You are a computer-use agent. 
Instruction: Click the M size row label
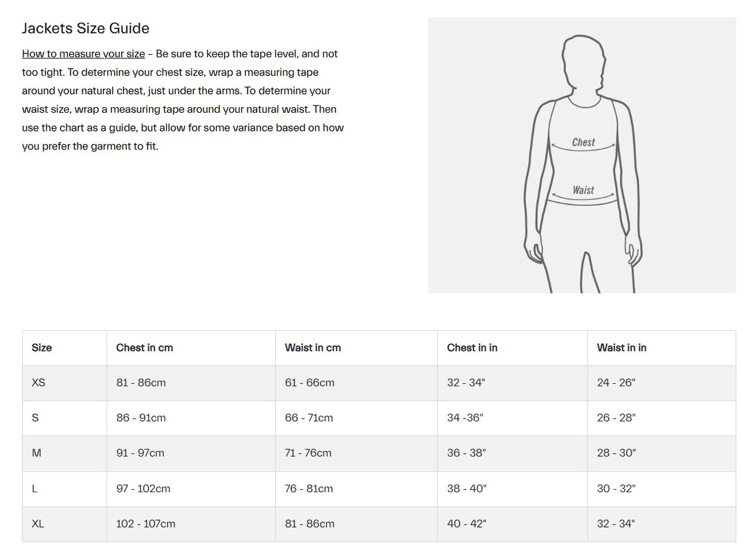(36, 453)
